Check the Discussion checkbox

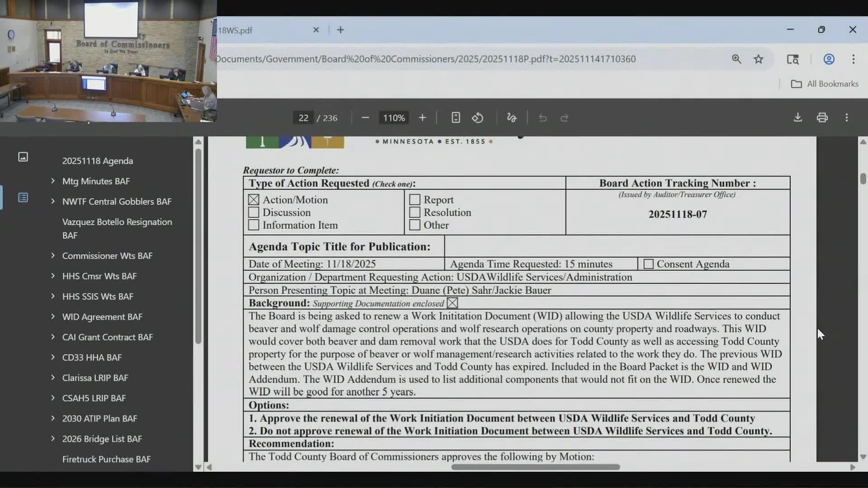point(254,212)
